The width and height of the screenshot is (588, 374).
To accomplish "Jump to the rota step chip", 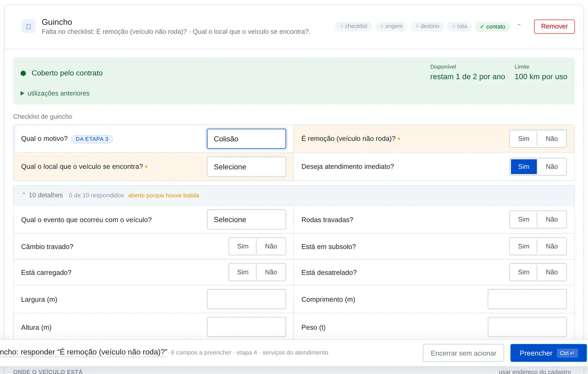I will pos(459,26).
